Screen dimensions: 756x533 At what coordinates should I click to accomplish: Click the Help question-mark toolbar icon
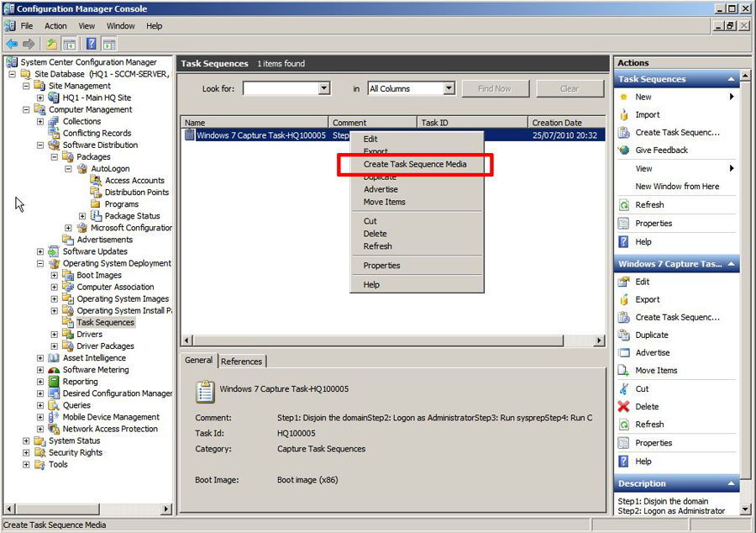[x=91, y=45]
